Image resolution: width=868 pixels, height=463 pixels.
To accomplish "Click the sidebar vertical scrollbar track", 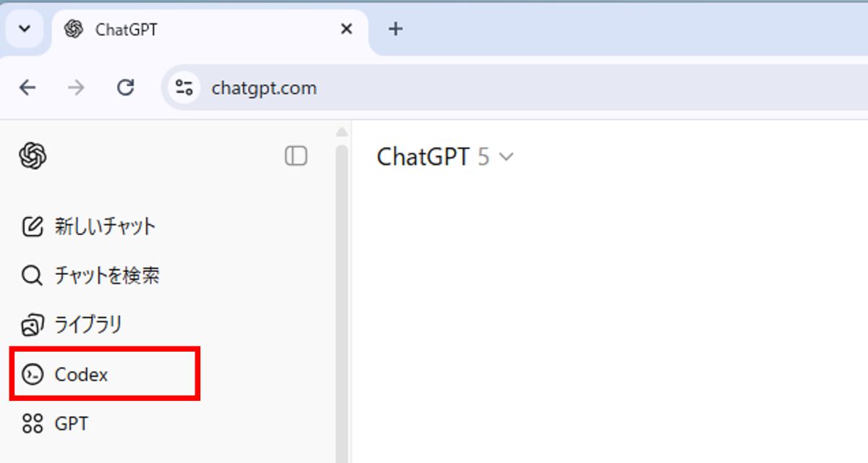I will click(x=342, y=304).
